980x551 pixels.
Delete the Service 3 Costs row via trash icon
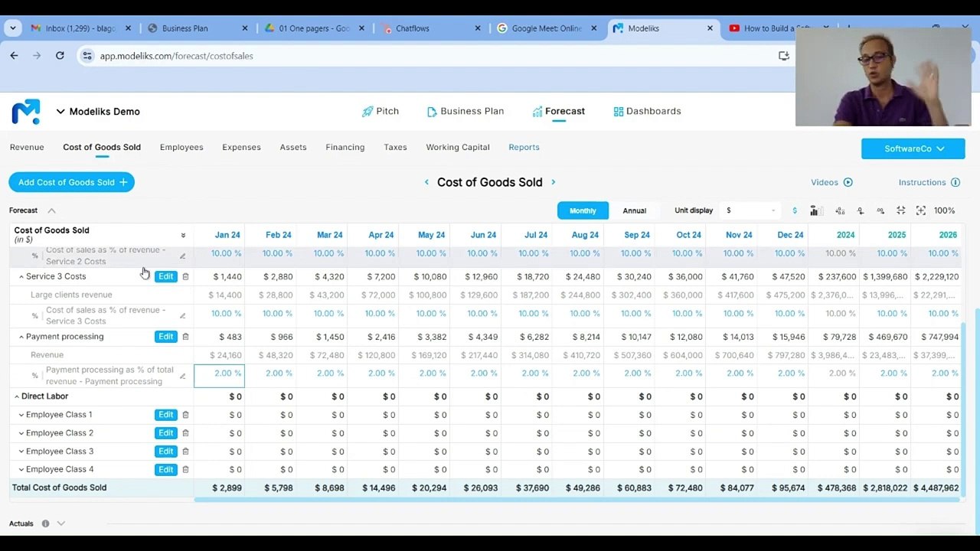point(185,276)
